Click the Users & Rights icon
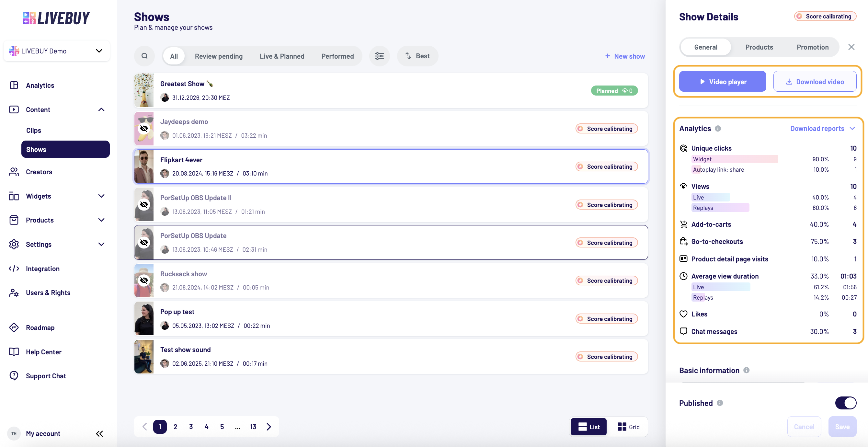 point(14,292)
